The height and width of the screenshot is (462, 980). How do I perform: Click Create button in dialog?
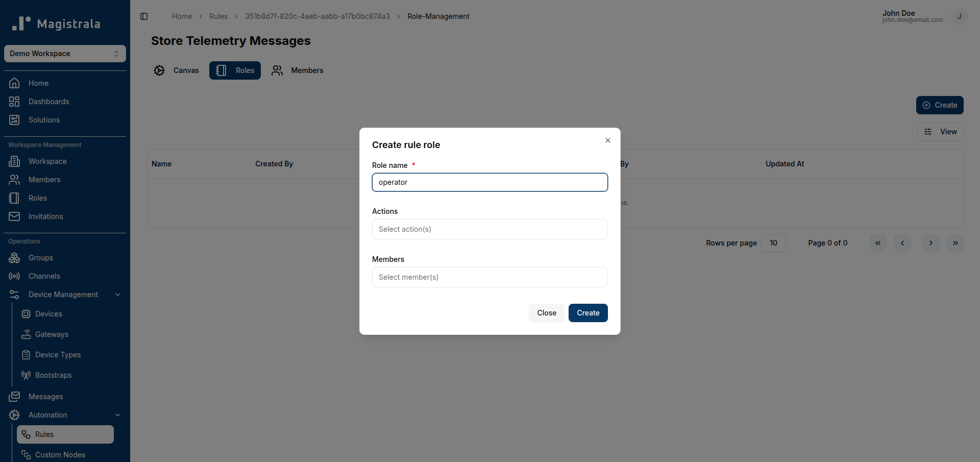click(588, 313)
